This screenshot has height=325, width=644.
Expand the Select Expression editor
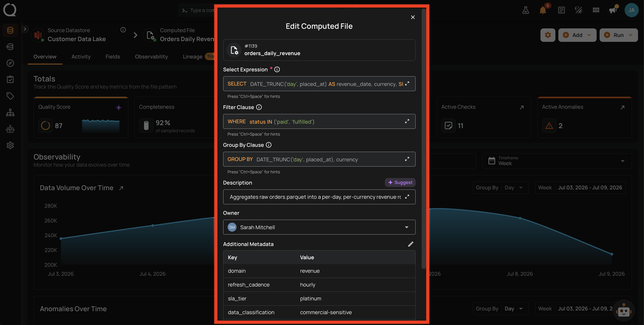(x=407, y=84)
